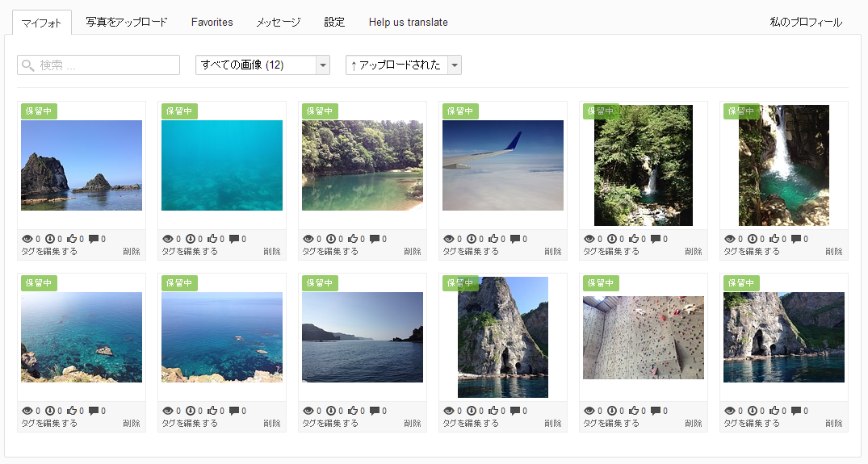
Task: Click the comment icon under twin sea rocks photo
Action: click(94, 239)
